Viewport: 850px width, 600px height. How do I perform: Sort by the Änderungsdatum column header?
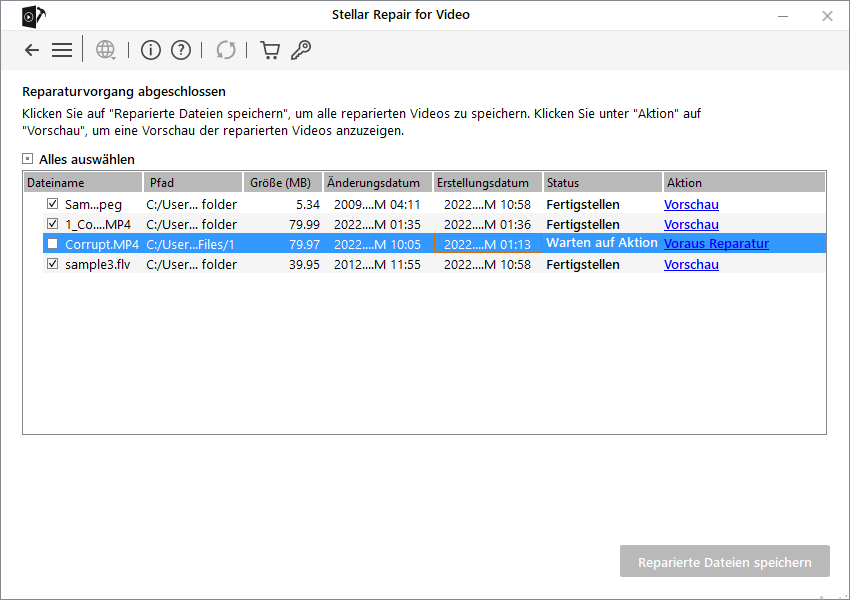378,183
